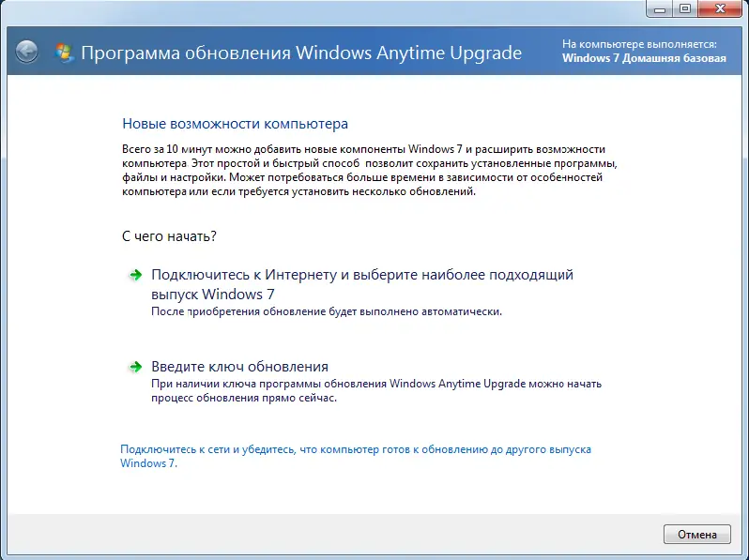Click the "Windows 7 Домашняя базовая" text

click(x=644, y=58)
